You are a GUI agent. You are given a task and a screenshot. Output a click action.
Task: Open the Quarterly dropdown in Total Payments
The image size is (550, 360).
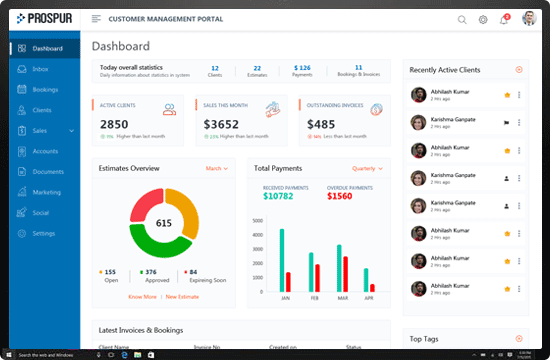pyautogui.click(x=367, y=168)
